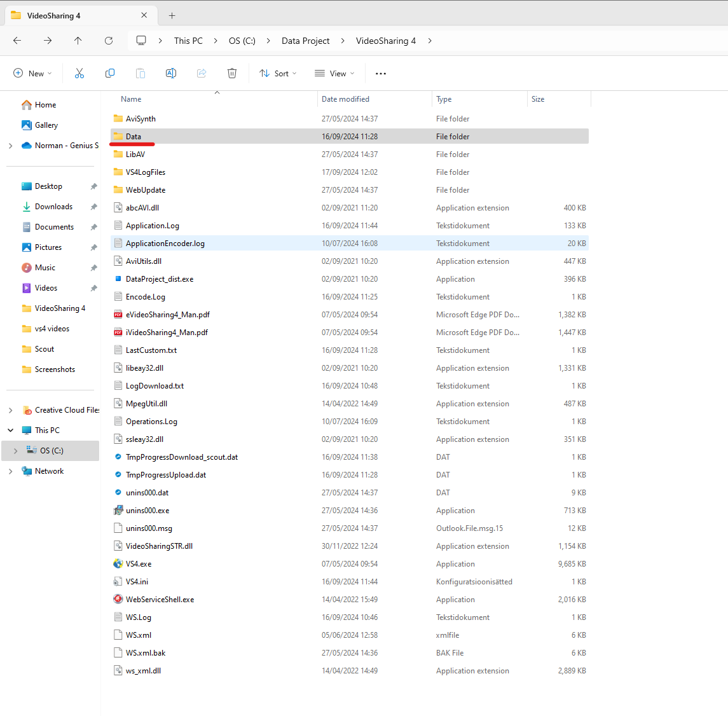Click the Delete trash can icon
Screen dimensions: 728x716
[x=232, y=73]
